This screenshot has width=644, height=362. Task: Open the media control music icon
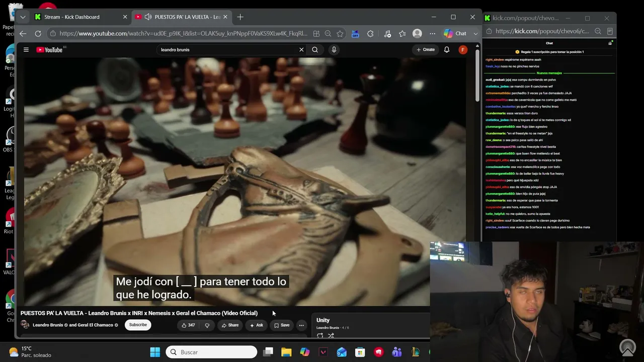point(387,34)
